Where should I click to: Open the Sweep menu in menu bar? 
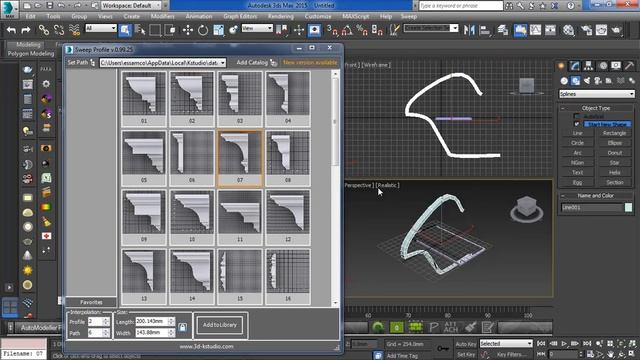[409, 16]
